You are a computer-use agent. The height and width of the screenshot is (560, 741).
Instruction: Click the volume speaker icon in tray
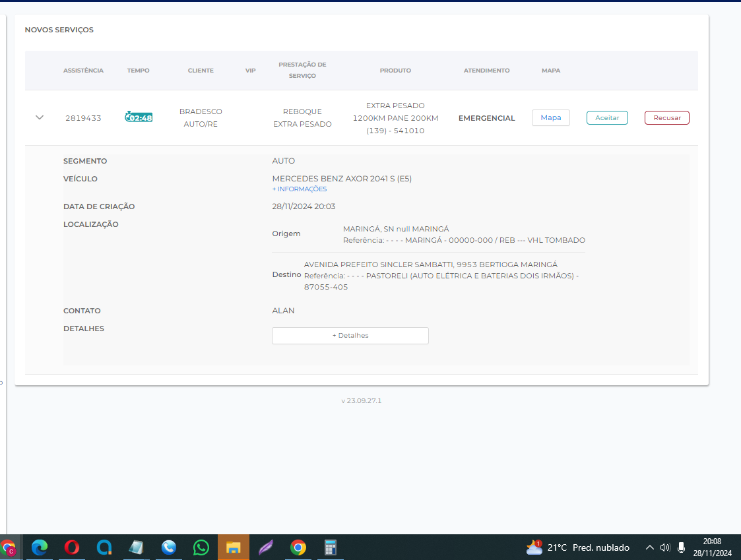tap(665, 547)
